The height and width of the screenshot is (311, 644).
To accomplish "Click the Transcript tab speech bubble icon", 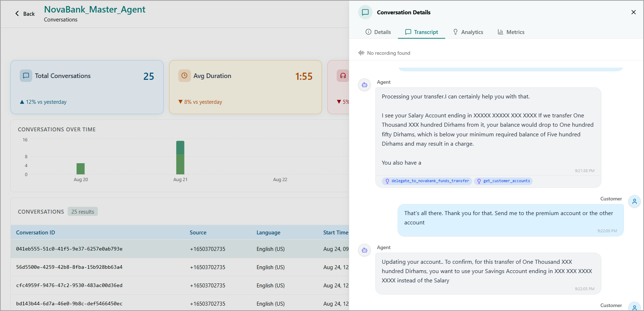I will click(408, 32).
